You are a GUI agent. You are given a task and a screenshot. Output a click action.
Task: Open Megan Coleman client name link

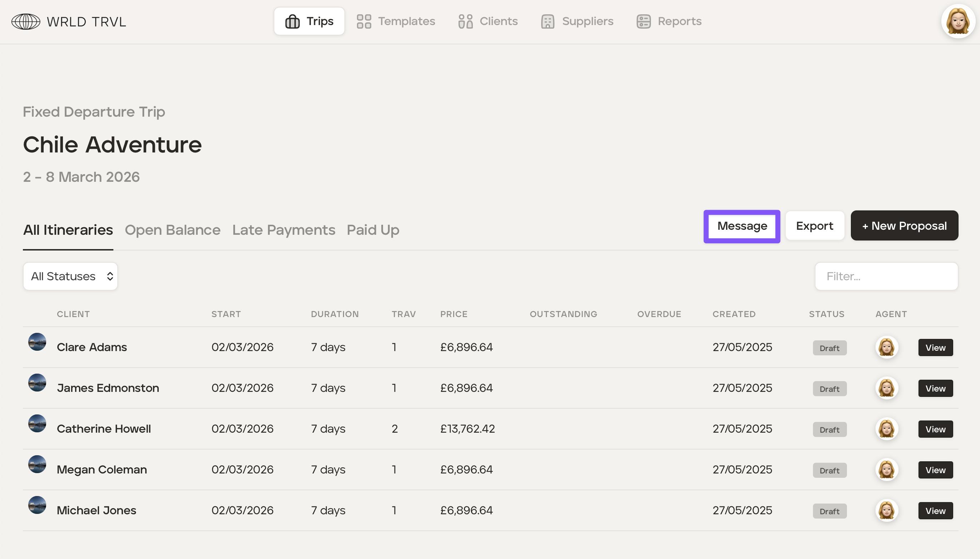click(x=102, y=470)
